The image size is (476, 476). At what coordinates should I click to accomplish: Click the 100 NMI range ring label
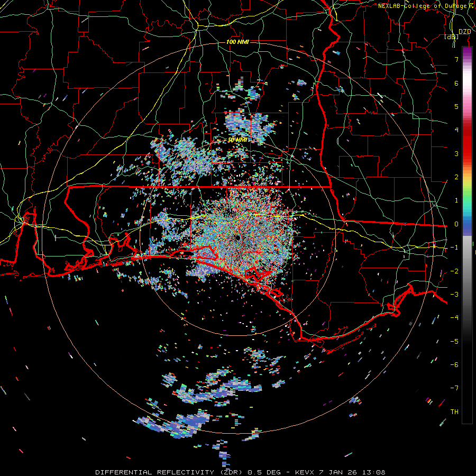(237, 42)
